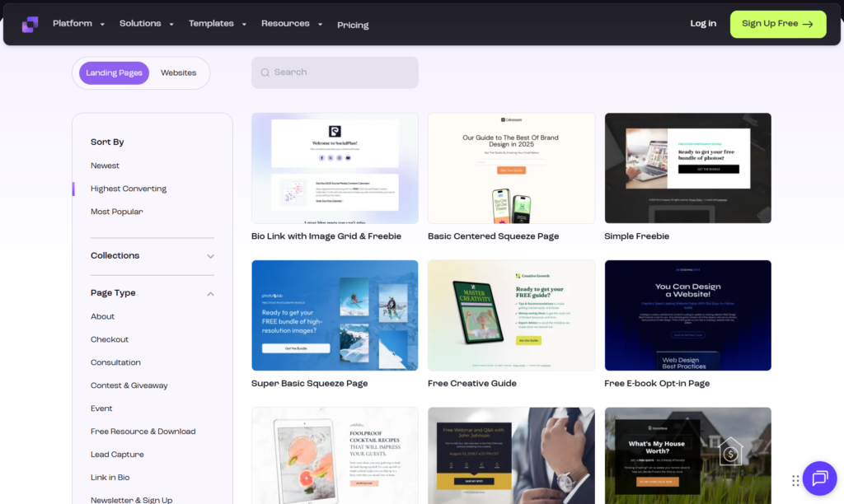Click the Log in link
The image size is (844, 504).
point(703,24)
